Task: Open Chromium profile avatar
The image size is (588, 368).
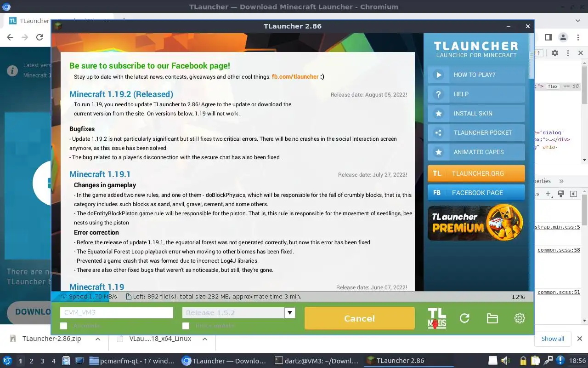Action: click(563, 37)
